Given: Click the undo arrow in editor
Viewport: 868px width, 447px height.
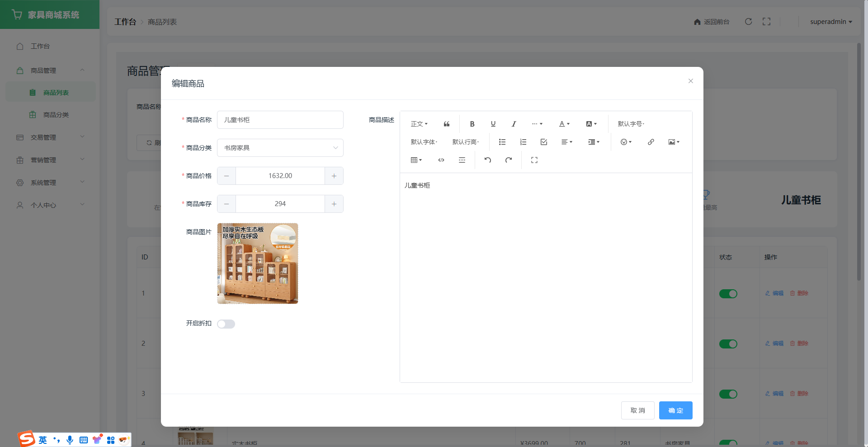Looking at the screenshot, I should coord(487,160).
